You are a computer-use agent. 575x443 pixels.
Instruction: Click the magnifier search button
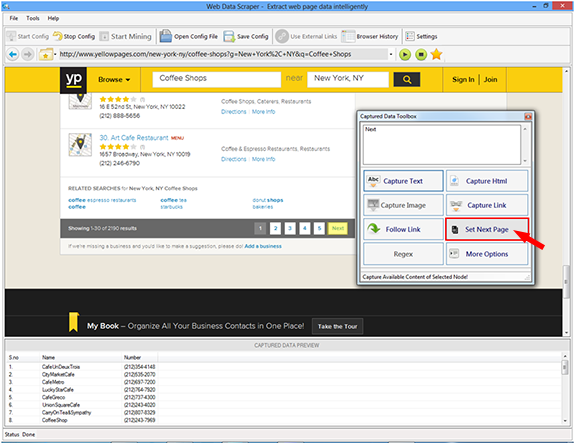click(407, 79)
